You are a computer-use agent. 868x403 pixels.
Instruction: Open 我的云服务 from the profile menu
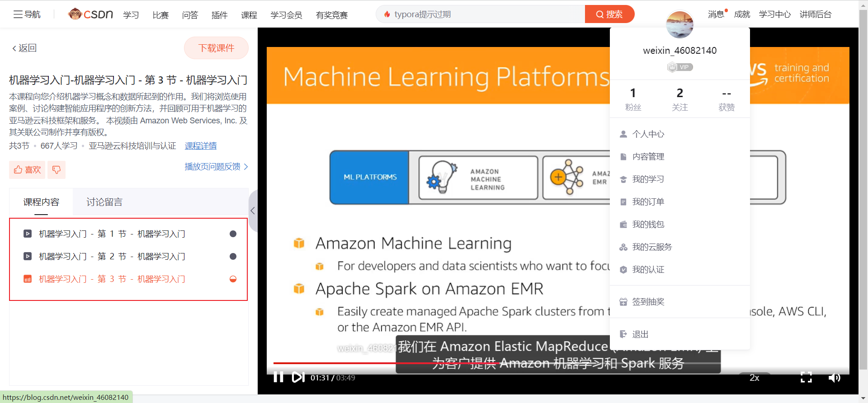coord(679,247)
